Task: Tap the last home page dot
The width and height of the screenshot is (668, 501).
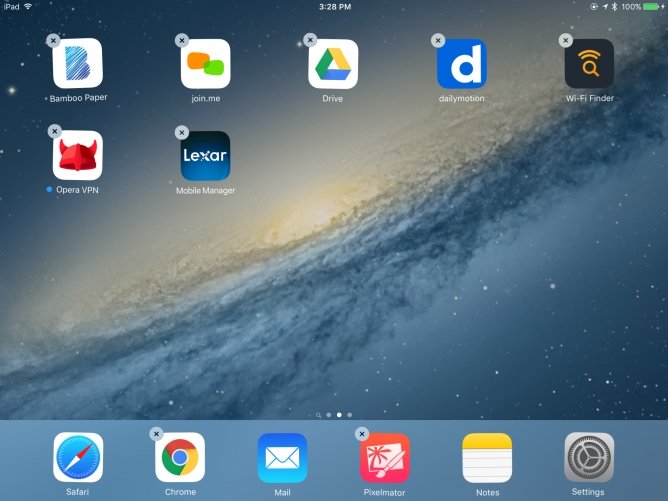Action: (x=349, y=415)
